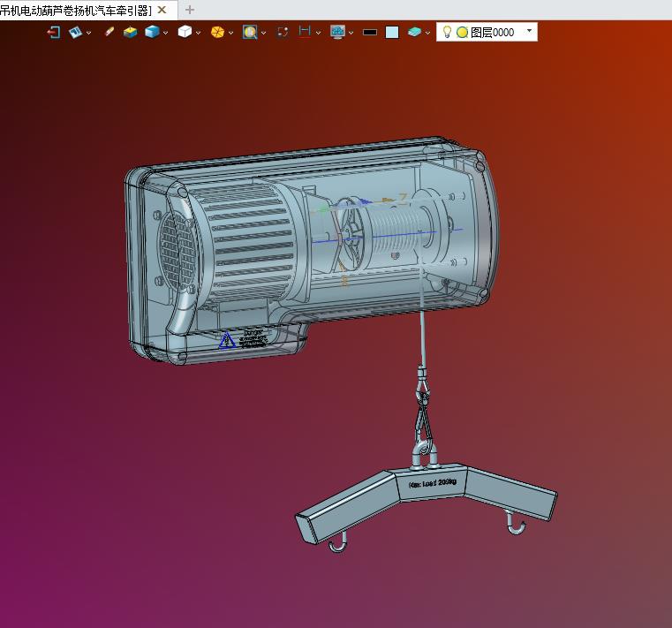This screenshot has height=628, width=672.
Task: Expand the teal layers icon dropdown arrow
Action: (x=428, y=33)
